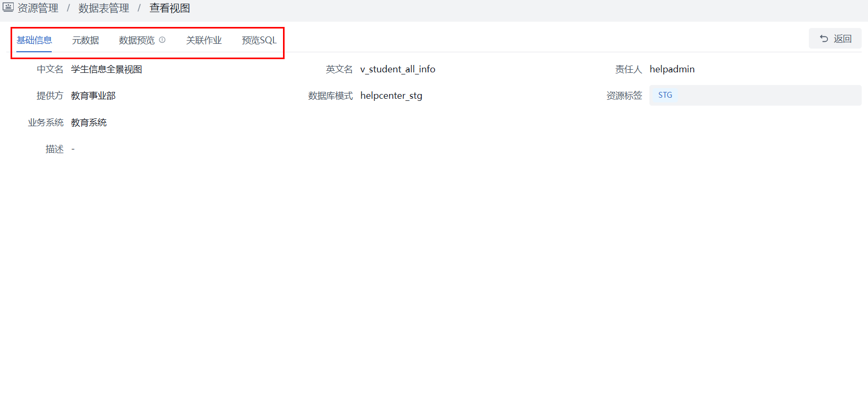The height and width of the screenshot is (404, 868).
Task: Click the 数据库模式 label
Action: [x=331, y=96]
